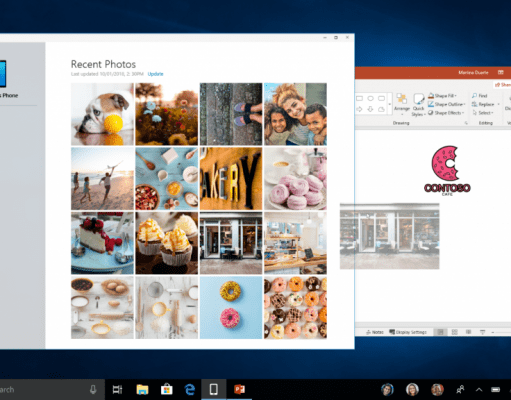Open the bulldog with yellow ball photo
This screenshot has width=511, height=400.
point(102,114)
